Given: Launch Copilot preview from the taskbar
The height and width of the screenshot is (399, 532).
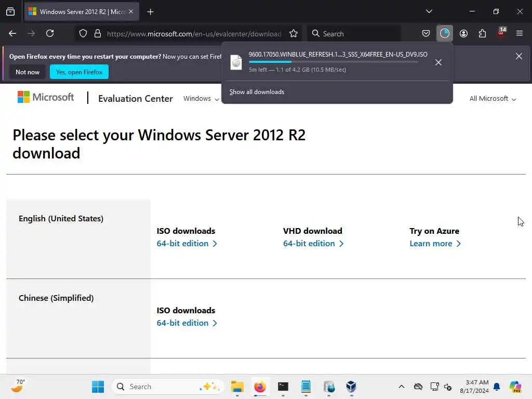Looking at the screenshot, I should [515, 387].
